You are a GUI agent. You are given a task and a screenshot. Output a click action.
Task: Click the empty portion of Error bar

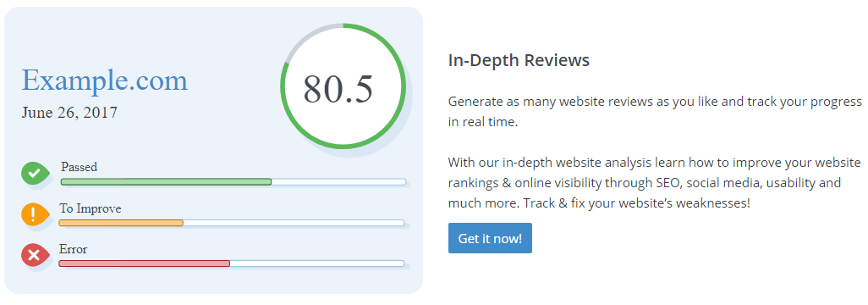[x=316, y=263]
